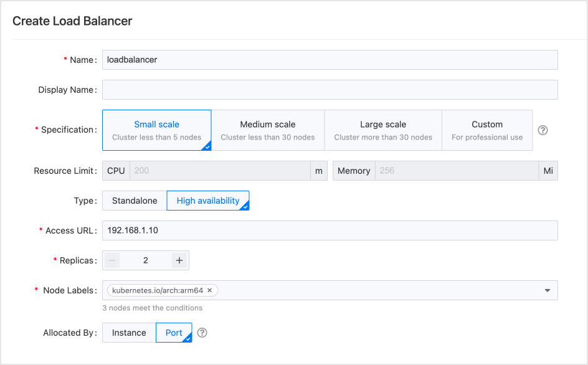Pick the Large scale specification option
Screen dimensions: 588x365
click(x=383, y=130)
